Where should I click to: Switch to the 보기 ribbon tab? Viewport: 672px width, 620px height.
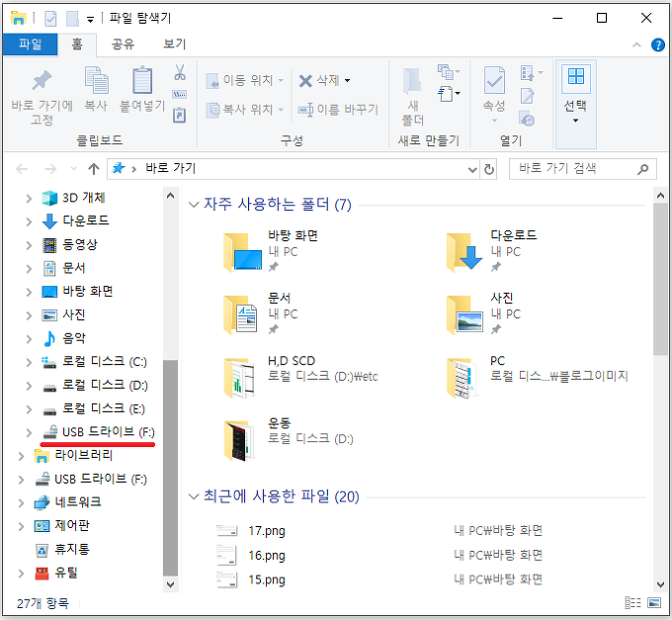tap(175, 44)
